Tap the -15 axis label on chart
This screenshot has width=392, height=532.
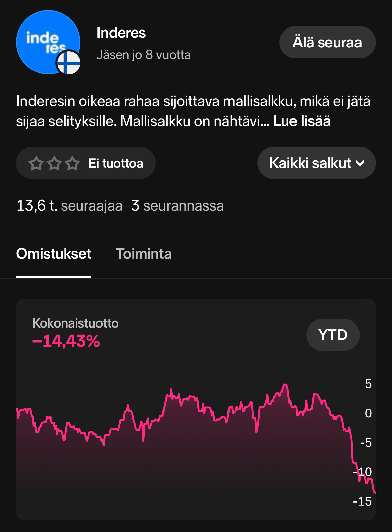(363, 501)
